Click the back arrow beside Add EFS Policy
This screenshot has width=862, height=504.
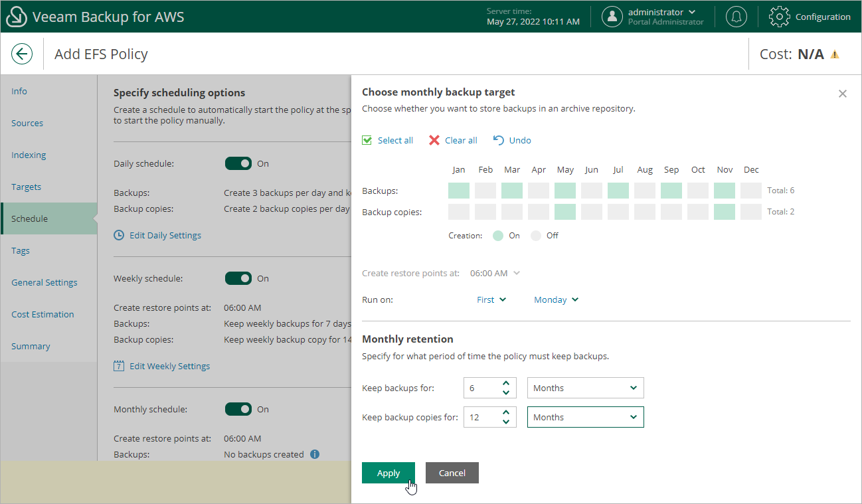click(22, 54)
